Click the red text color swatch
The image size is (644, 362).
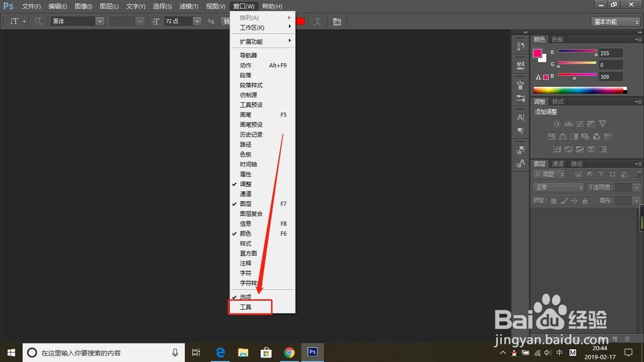point(301,21)
